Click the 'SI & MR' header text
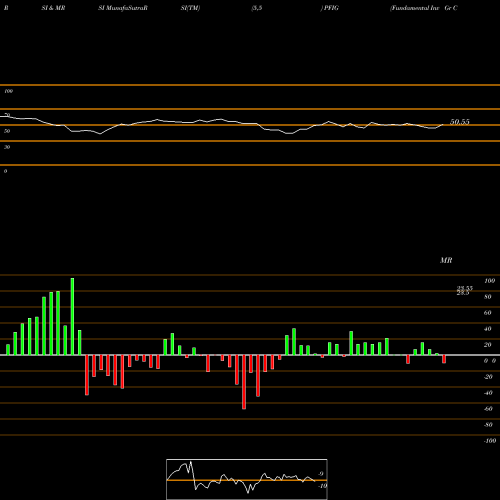This screenshot has height=500, width=500. (53, 8)
